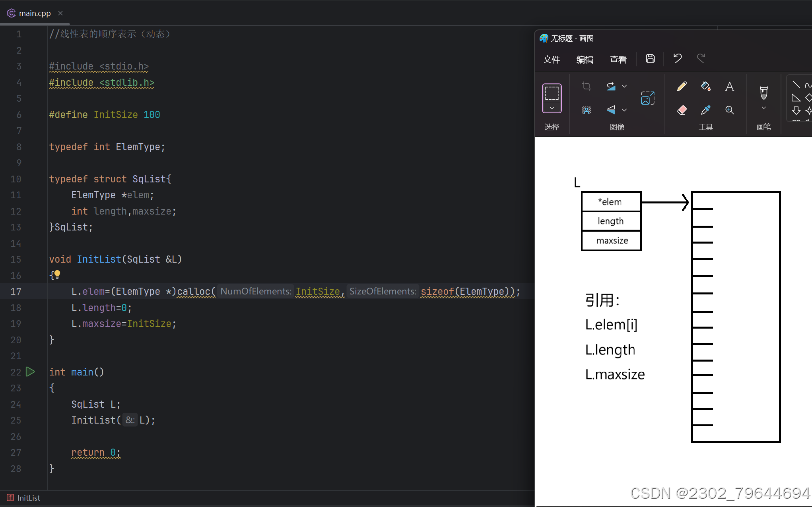Select the rectangular selection tool
Screen dimensions: 812x507
[552, 93]
